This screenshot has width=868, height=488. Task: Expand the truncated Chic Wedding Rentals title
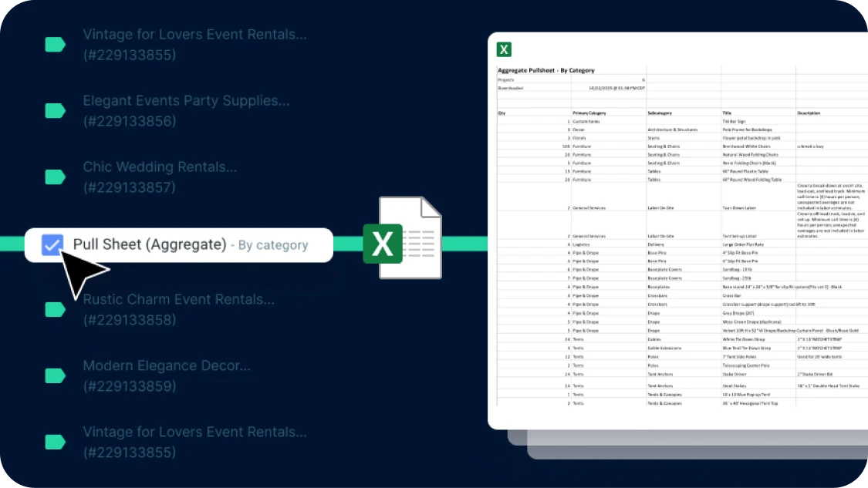pos(160,167)
